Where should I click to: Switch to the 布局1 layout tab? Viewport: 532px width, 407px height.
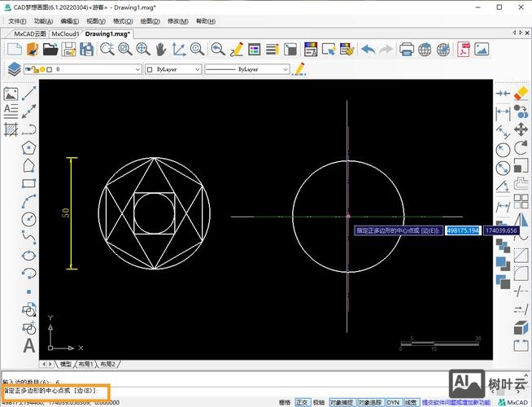[86, 364]
